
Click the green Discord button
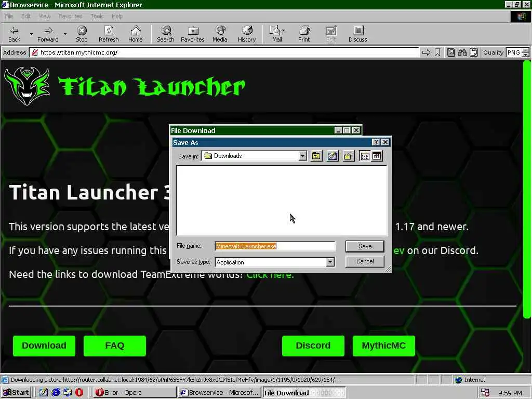point(313,345)
